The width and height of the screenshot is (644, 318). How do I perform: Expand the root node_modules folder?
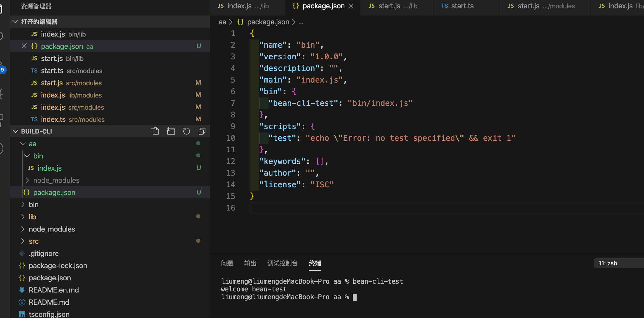coord(23,229)
